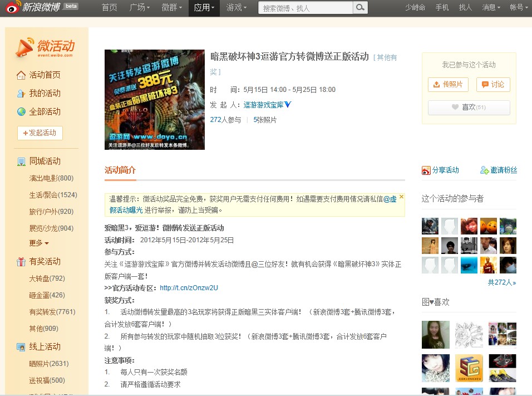Click the person icon beside 我的活动

coord(21,94)
